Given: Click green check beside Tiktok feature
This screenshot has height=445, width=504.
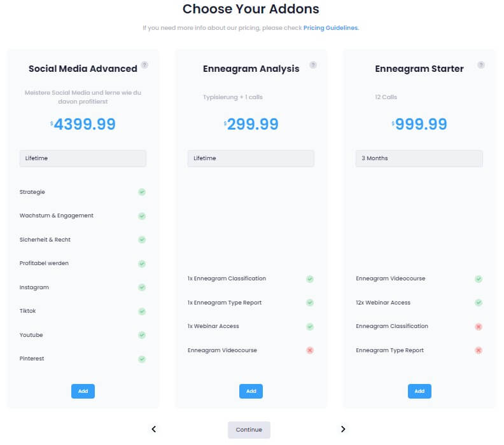Looking at the screenshot, I should tap(142, 311).
